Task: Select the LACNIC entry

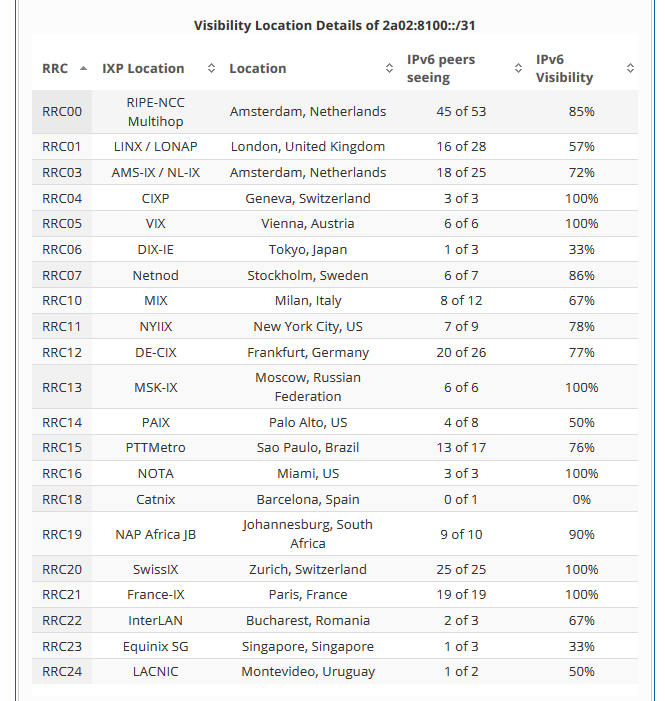Action: [156, 672]
